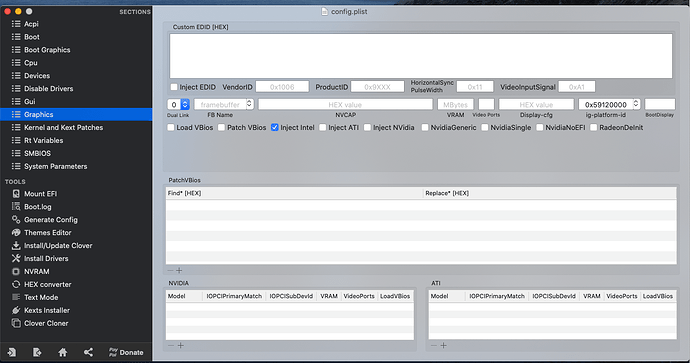The height and width of the screenshot is (363, 690).
Task: Click the Custom EDID hex text area
Action: click(x=421, y=56)
